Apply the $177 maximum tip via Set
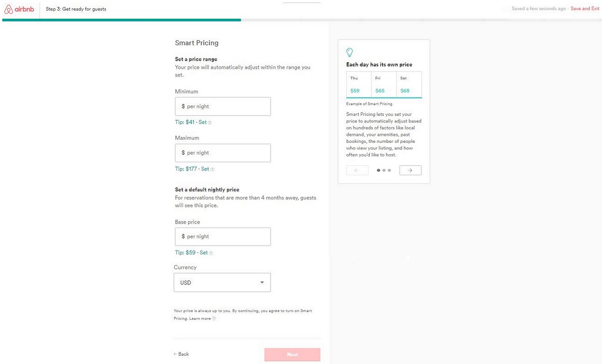This screenshot has height=364, width=602. (205, 169)
